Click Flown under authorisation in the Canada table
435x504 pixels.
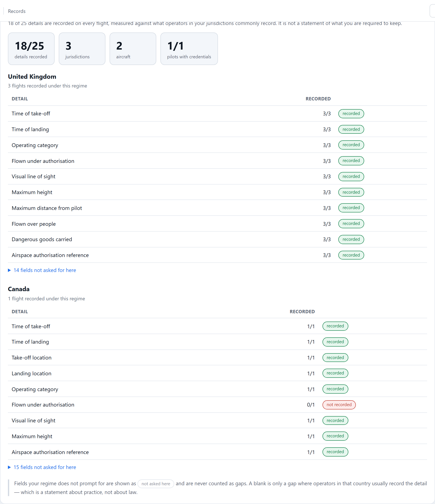(x=43, y=405)
